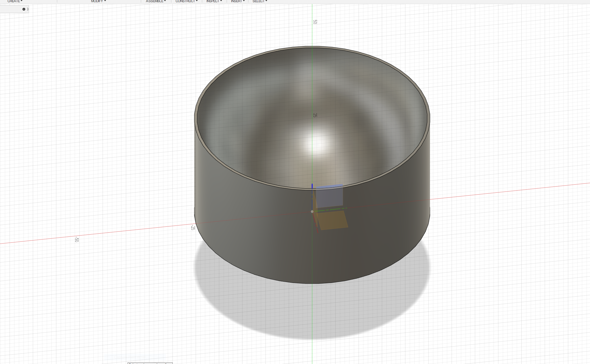Viewport: 590px width, 364px height.
Task: Open the CONSTRUCT dropdown menu
Action: tap(186, 1)
